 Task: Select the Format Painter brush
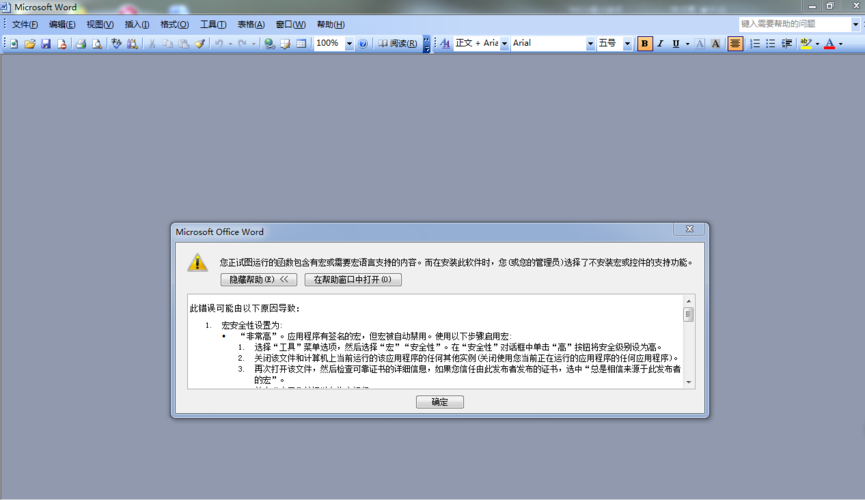tap(200, 44)
